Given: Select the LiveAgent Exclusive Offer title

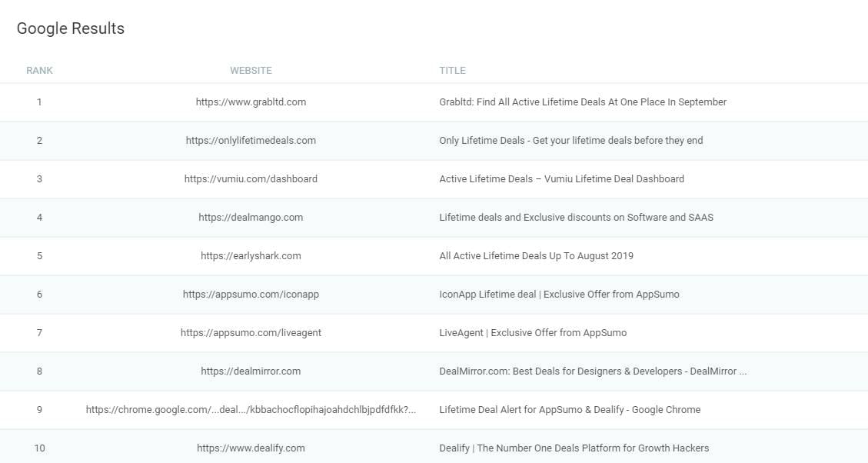Looking at the screenshot, I should pyautogui.click(x=532, y=332).
